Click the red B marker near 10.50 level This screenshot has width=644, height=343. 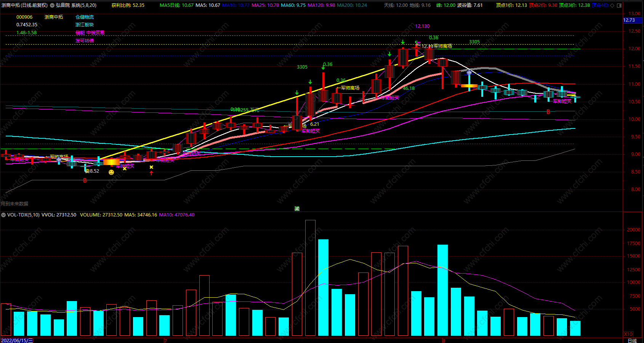point(548,112)
